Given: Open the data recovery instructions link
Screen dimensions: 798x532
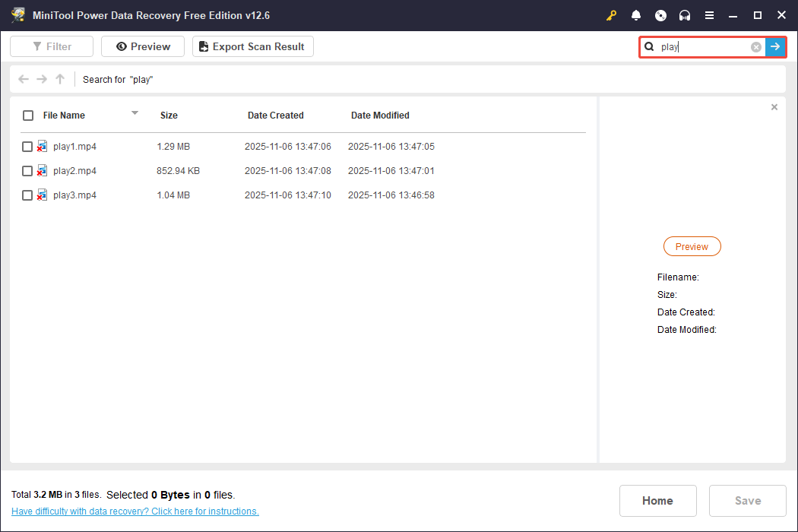Looking at the screenshot, I should 135,511.
